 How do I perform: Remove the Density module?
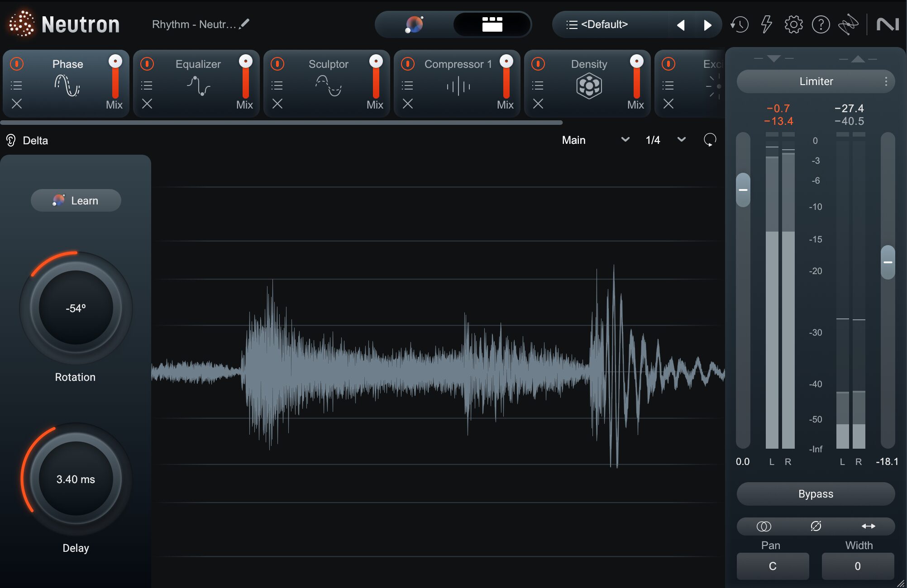(x=538, y=104)
